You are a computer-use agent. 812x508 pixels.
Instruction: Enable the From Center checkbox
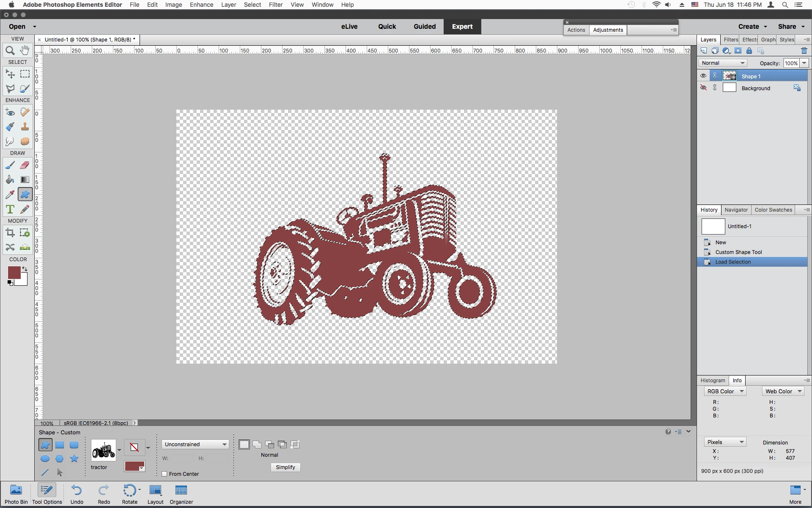pos(165,474)
